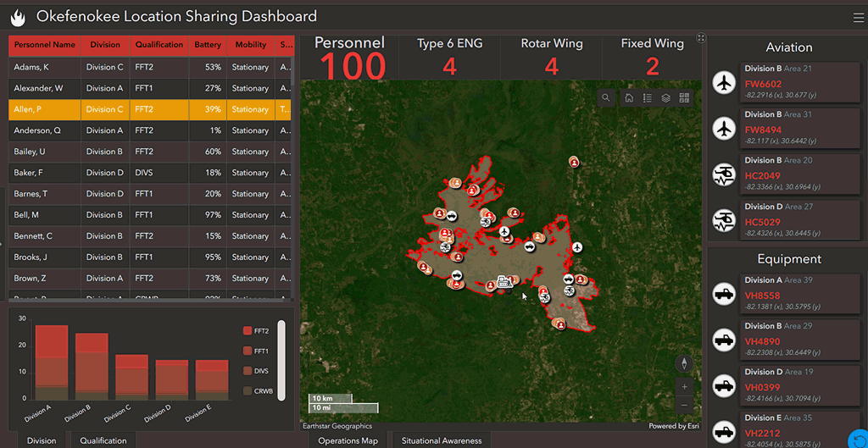Click the blue refresh button
Image resolution: width=868 pixels, height=448 pixels.
click(858, 438)
